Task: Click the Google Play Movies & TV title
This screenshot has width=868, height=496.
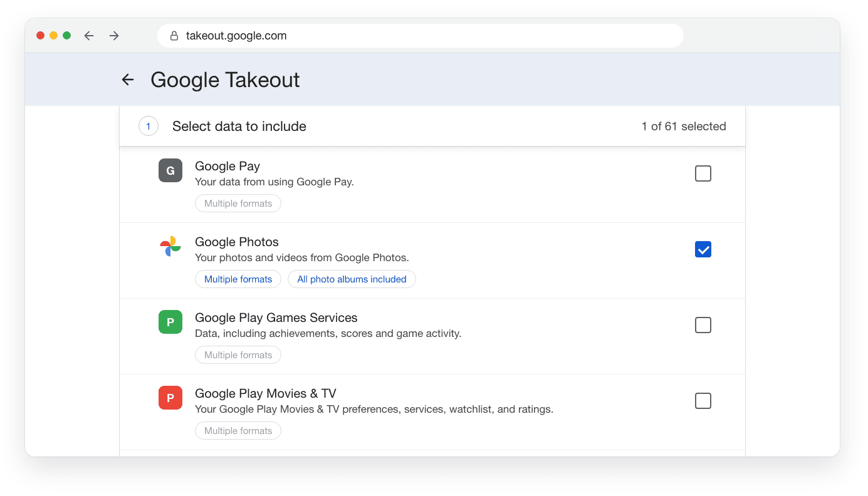Action: (x=266, y=393)
